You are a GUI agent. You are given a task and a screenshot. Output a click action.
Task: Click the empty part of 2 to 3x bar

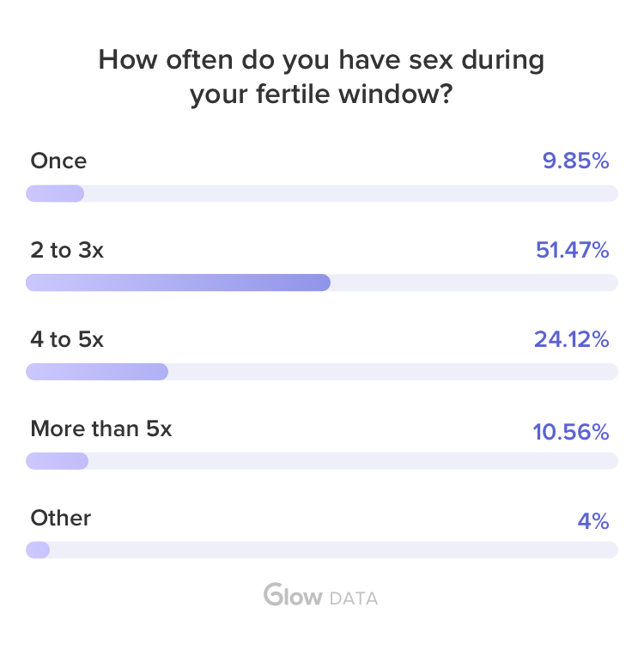[x=474, y=282]
